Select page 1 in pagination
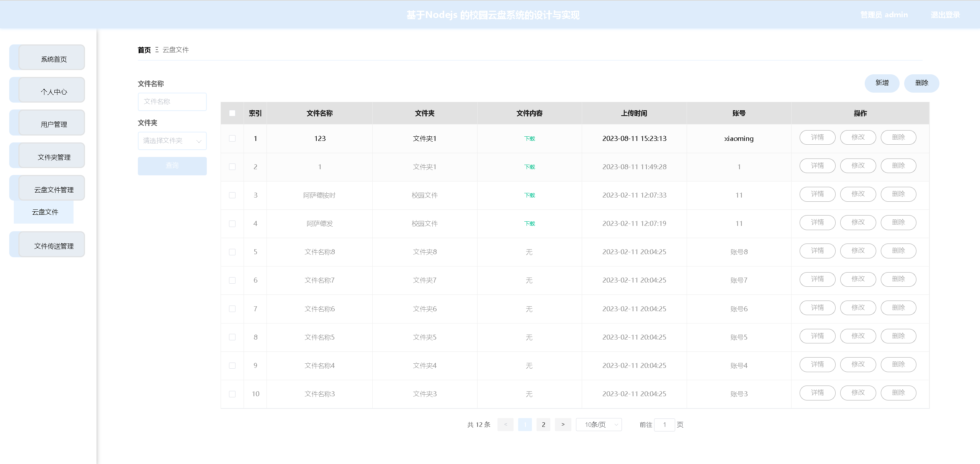 click(525, 425)
